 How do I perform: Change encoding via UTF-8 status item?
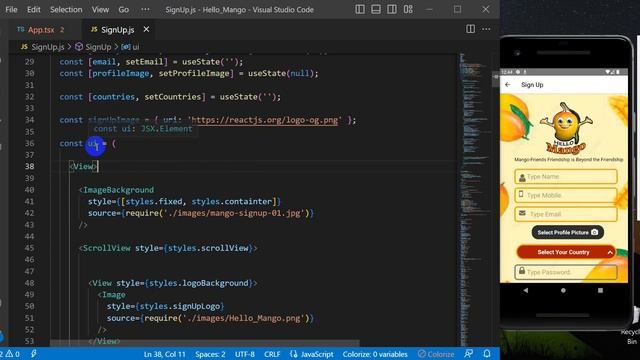244,354
